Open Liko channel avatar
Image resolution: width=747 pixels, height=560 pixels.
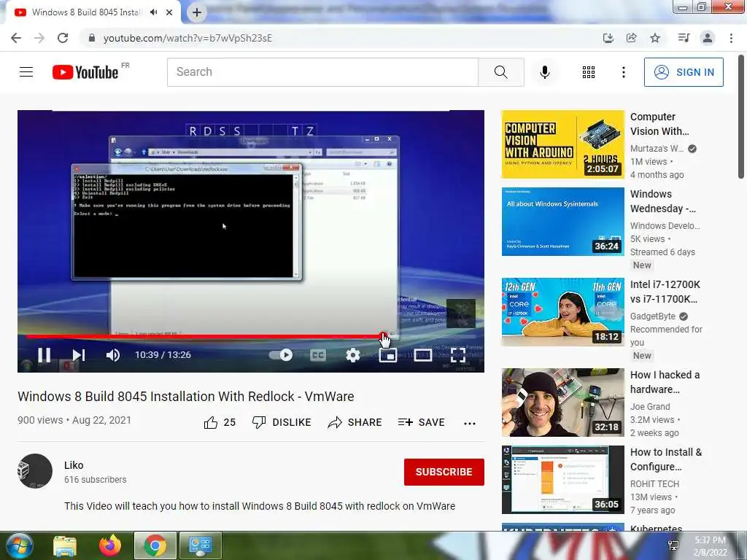coord(35,471)
